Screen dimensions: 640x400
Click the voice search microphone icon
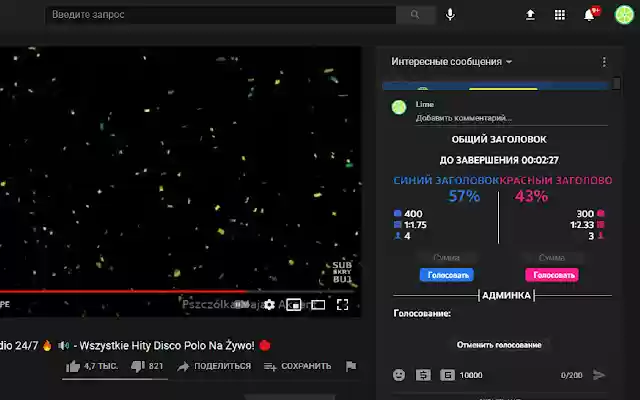click(x=450, y=15)
